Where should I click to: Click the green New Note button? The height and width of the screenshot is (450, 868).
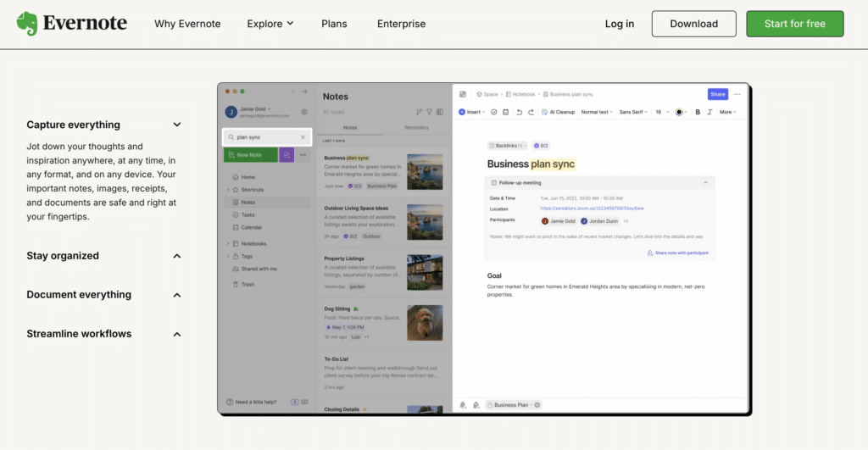[x=251, y=155]
